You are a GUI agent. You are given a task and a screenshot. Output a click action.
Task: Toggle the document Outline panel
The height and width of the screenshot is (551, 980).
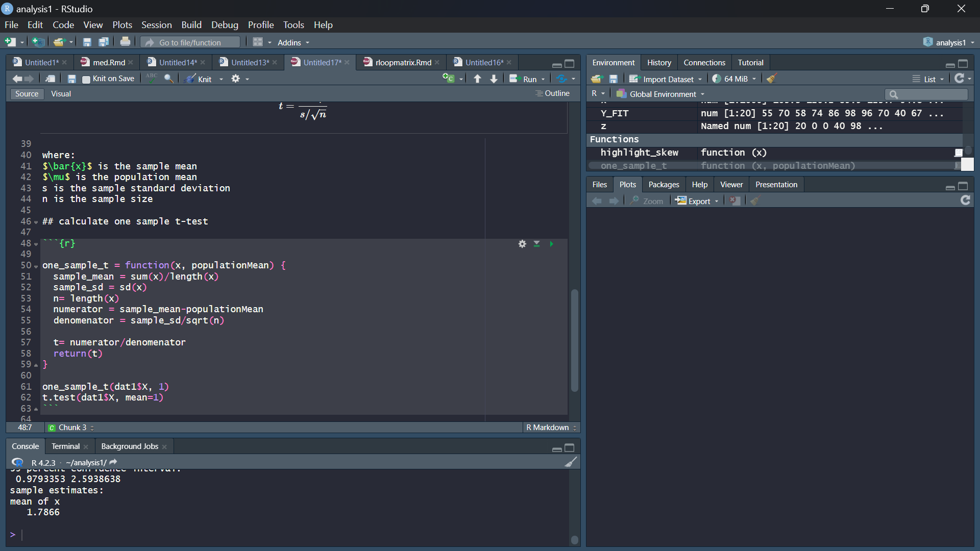pos(552,93)
